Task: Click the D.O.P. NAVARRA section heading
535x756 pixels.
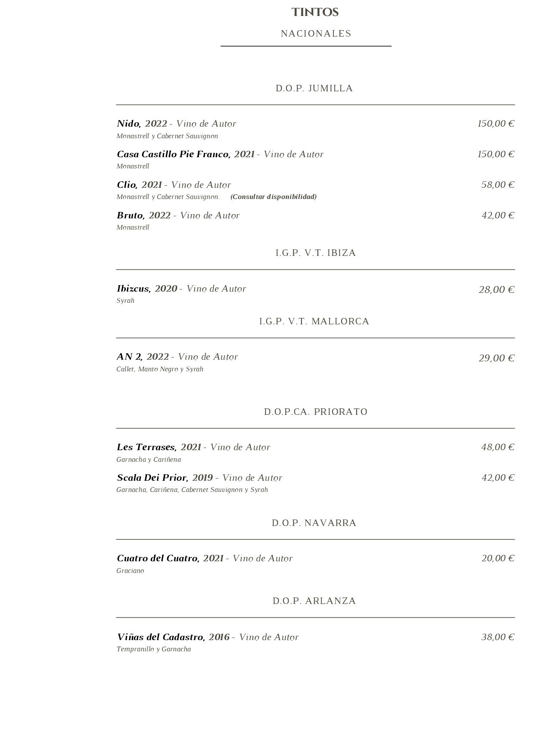Action: tap(314, 523)
